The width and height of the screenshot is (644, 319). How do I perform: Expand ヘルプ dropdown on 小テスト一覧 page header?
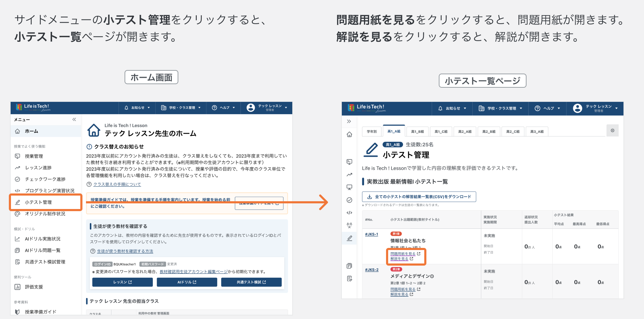(x=547, y=109)
